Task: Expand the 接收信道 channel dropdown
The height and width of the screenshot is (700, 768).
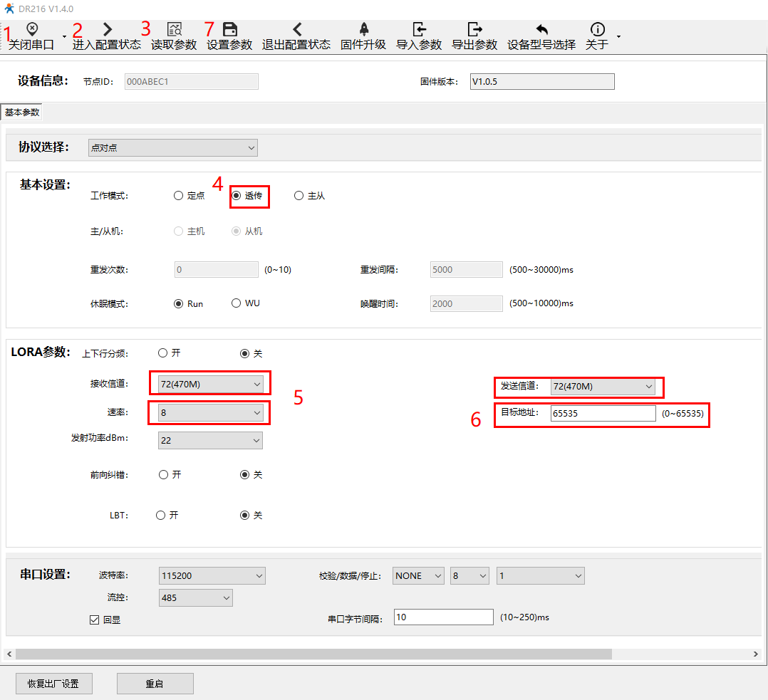Action: click(211, 385)
